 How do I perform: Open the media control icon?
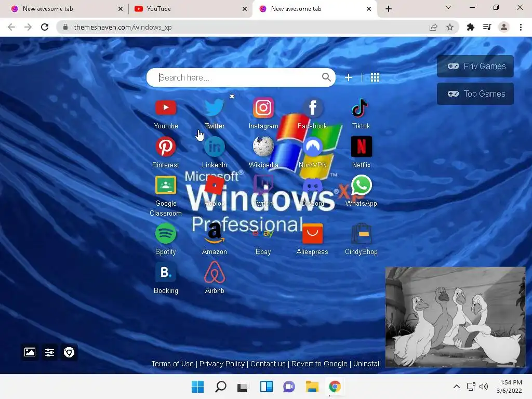[x=487, y=27]
